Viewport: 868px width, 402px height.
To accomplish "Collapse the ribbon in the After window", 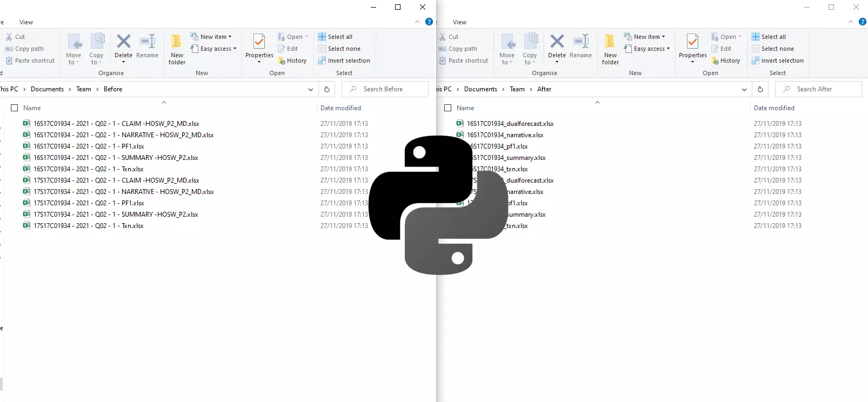I will 850,22.
